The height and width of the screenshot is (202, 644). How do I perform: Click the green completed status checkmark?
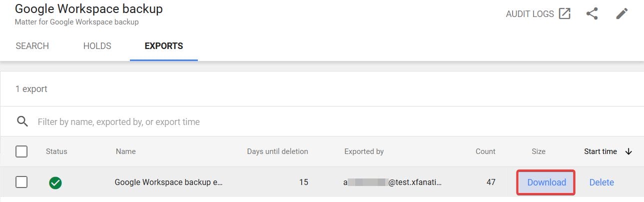[x=55, y=182]
